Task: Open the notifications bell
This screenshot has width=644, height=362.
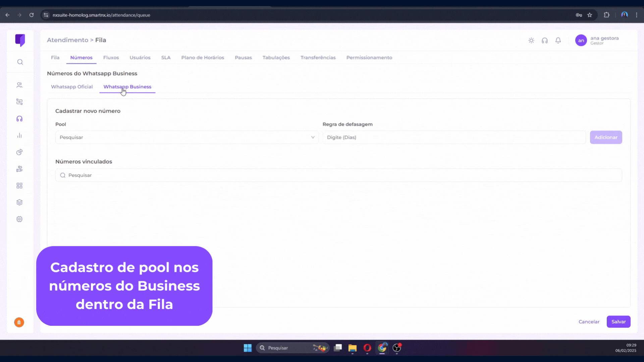Action: 558,41
